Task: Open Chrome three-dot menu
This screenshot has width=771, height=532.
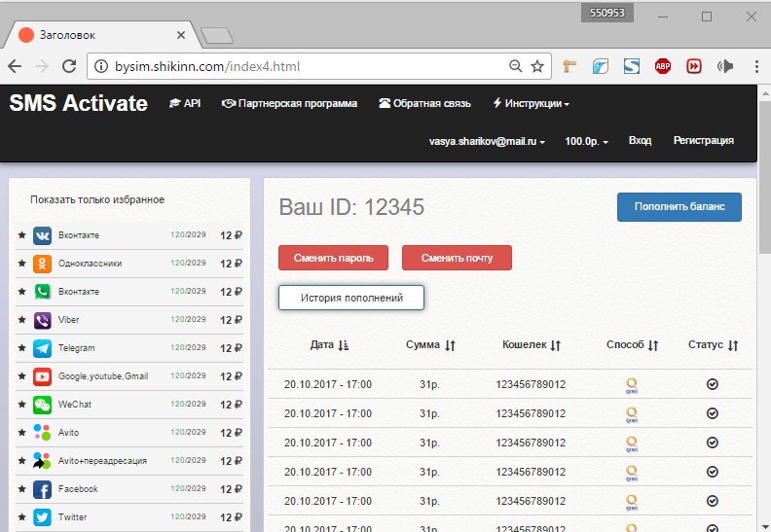Action: tap(756, 66)
